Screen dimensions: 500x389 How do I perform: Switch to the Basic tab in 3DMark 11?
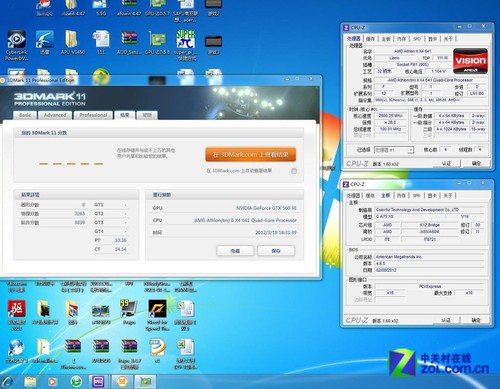point(25,115)
